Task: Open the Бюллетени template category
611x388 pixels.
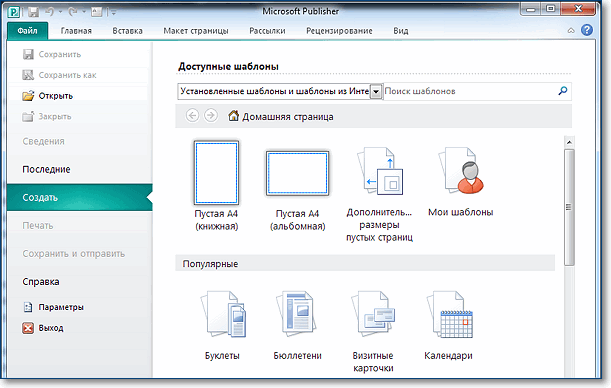Action: pyautogui.click(x=297, y=325)
